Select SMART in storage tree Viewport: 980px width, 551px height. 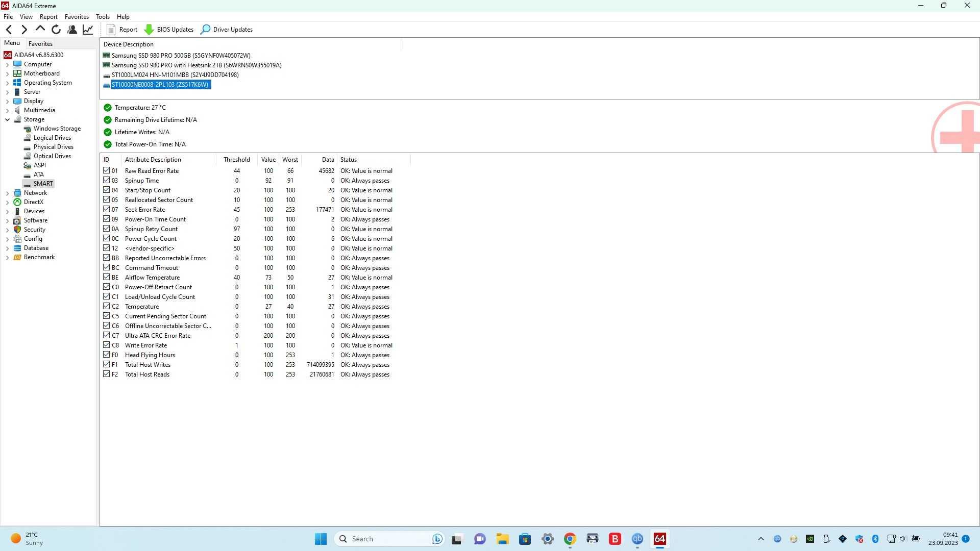point(43,184)
